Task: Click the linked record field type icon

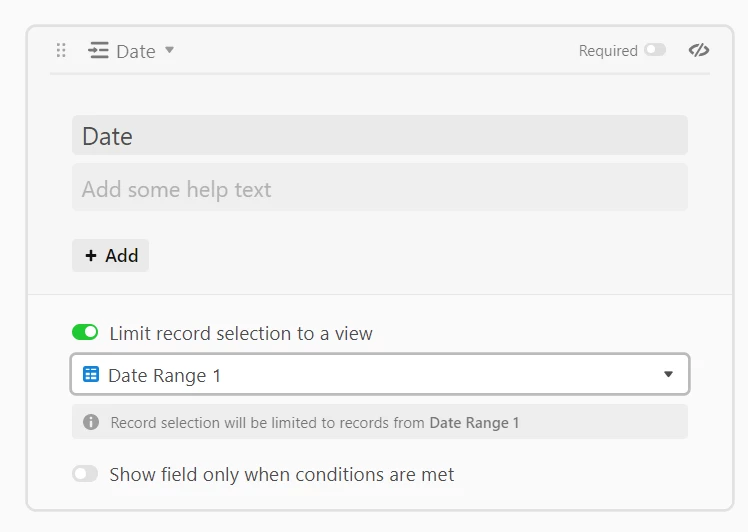Action: pyautogui.click(x=98, y=50)
